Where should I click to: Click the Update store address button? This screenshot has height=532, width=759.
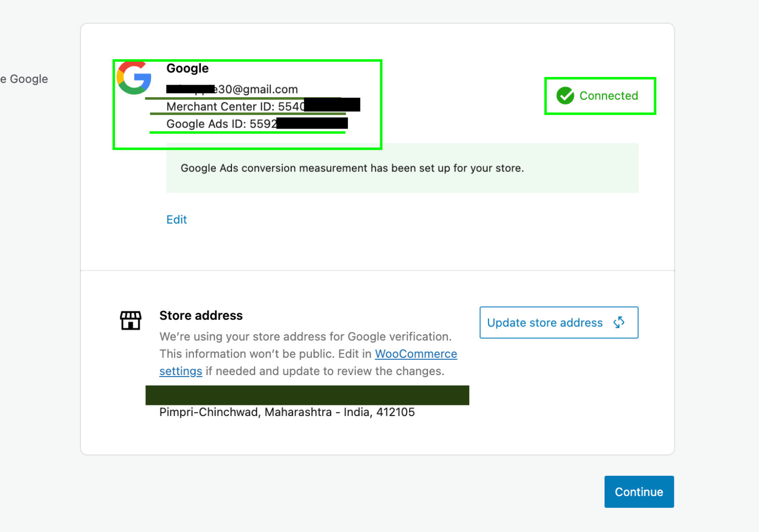(x=558, y=322)
